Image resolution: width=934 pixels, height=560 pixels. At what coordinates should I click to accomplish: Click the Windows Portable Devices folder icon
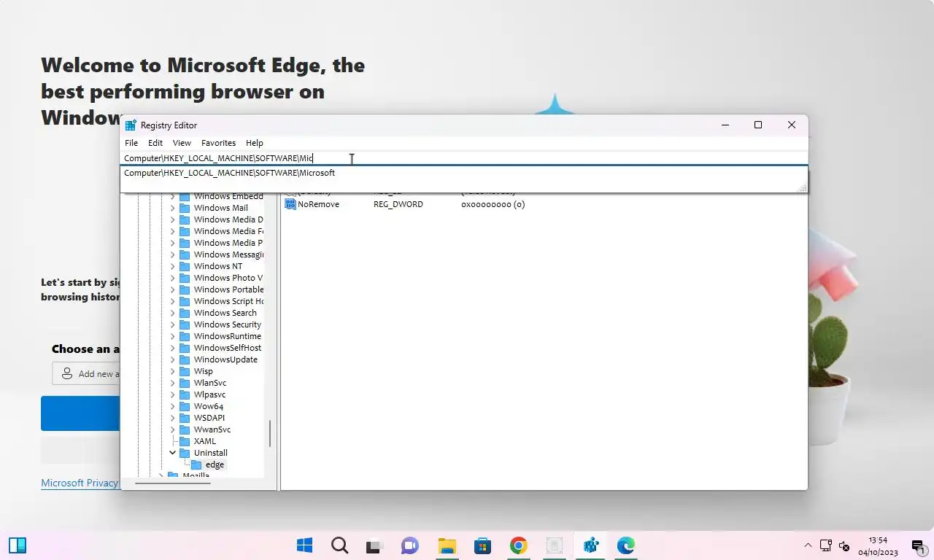185,289
